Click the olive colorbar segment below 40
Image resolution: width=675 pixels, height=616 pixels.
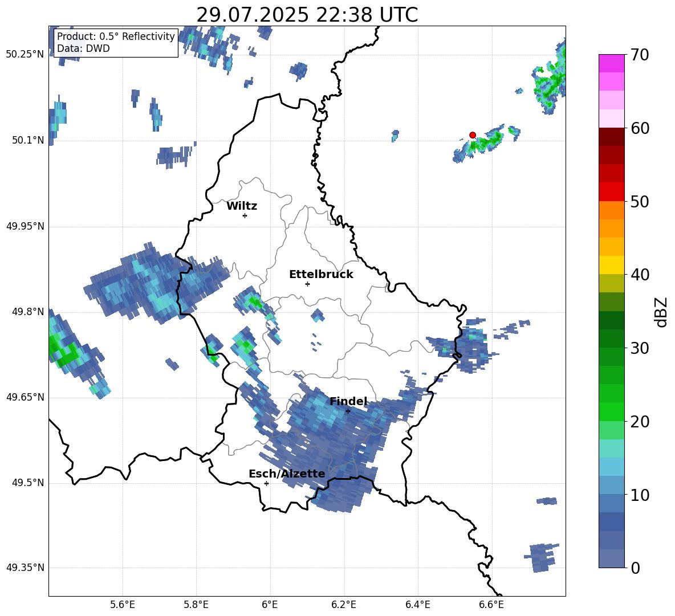[x=612, y=283]
